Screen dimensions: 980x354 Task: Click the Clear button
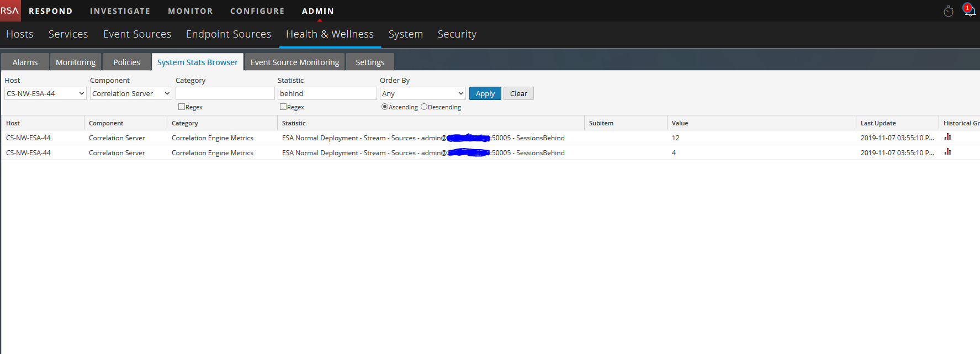coord(518,93)
